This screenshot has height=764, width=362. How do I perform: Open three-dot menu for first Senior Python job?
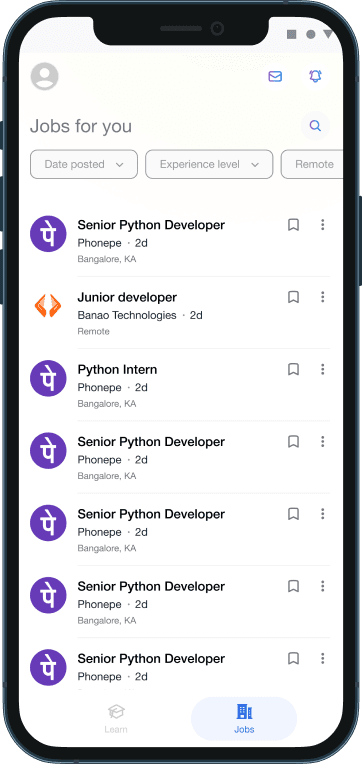(x=322, y=225)
